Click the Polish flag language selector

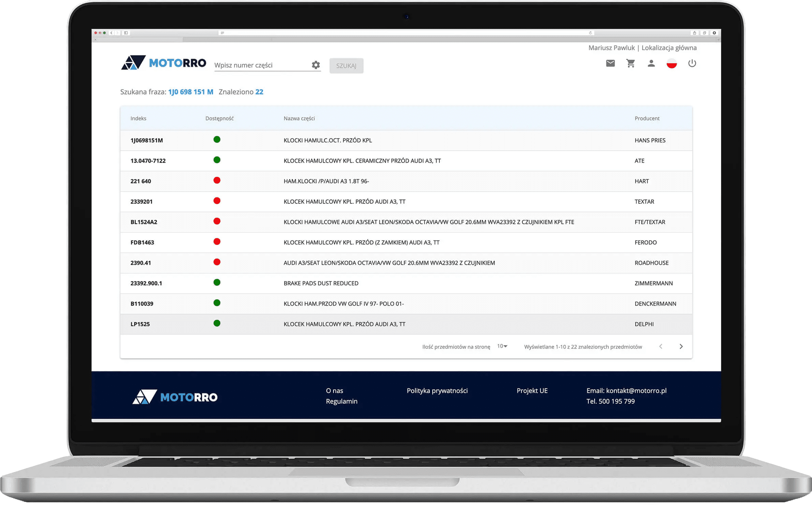click(x=671, y=63)
